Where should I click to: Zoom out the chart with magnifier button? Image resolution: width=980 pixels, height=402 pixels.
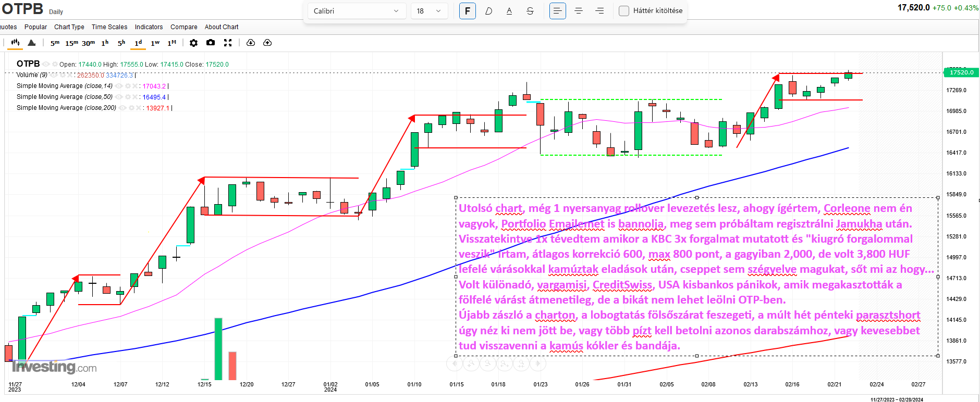[488, 363]
